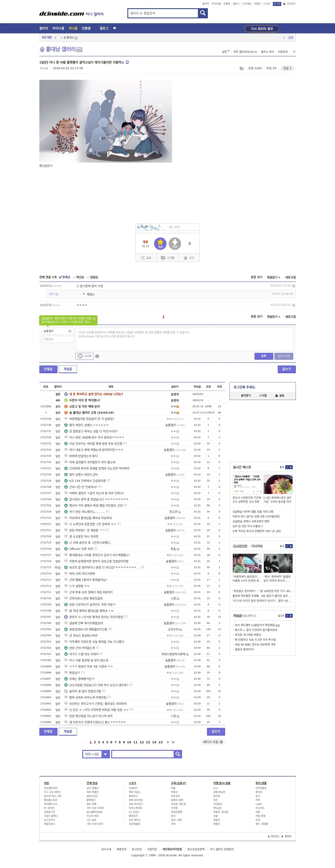The width and height of the screenshot is (335, 868).
Task: Click the 개념 star recommend button
Action: tap(160, 244)
